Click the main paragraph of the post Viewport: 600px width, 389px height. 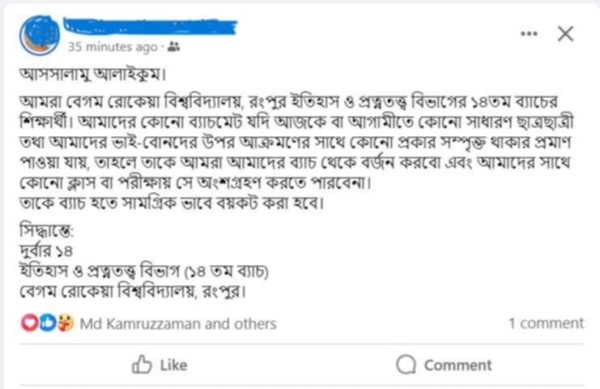pyautogui.click(x=297, y=142)
